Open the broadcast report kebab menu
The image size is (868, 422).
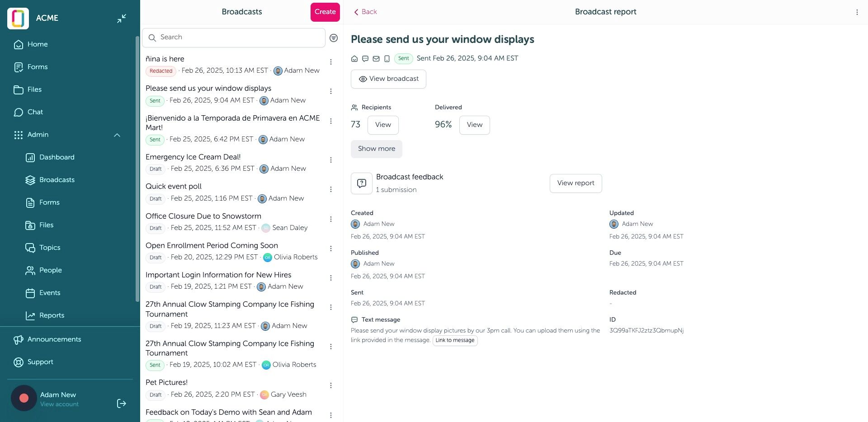coord(857,12)
